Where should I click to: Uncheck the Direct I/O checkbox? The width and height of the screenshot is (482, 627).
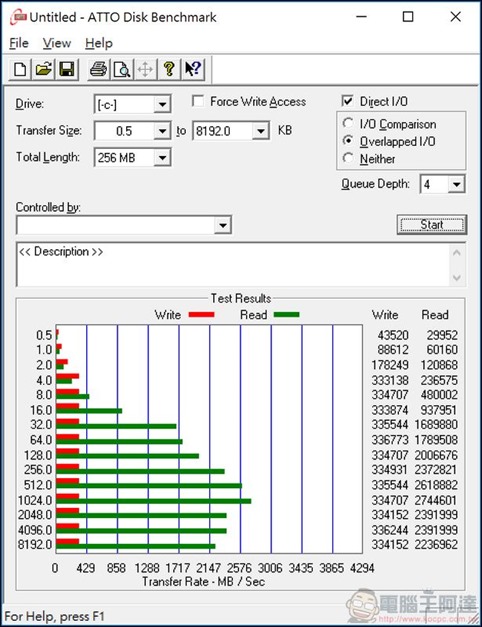click(347, 101)
